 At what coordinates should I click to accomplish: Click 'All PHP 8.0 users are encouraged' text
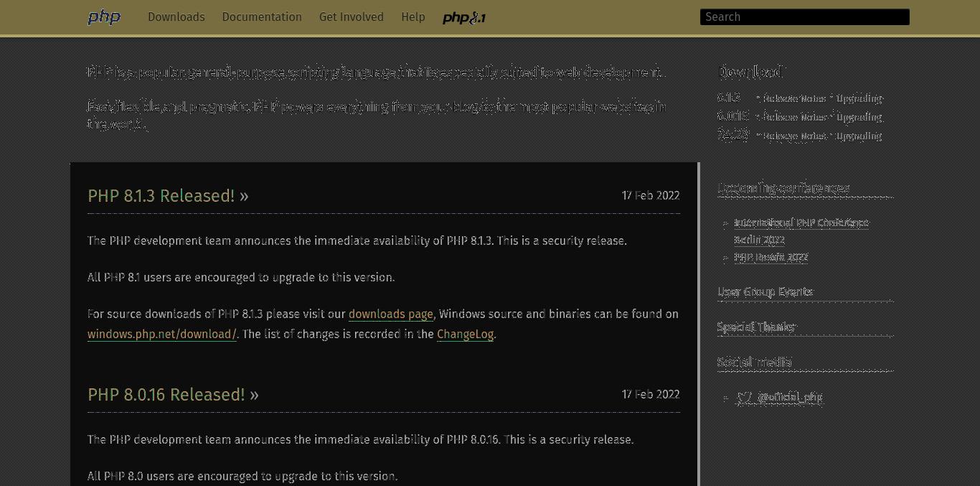click(242, 476)
